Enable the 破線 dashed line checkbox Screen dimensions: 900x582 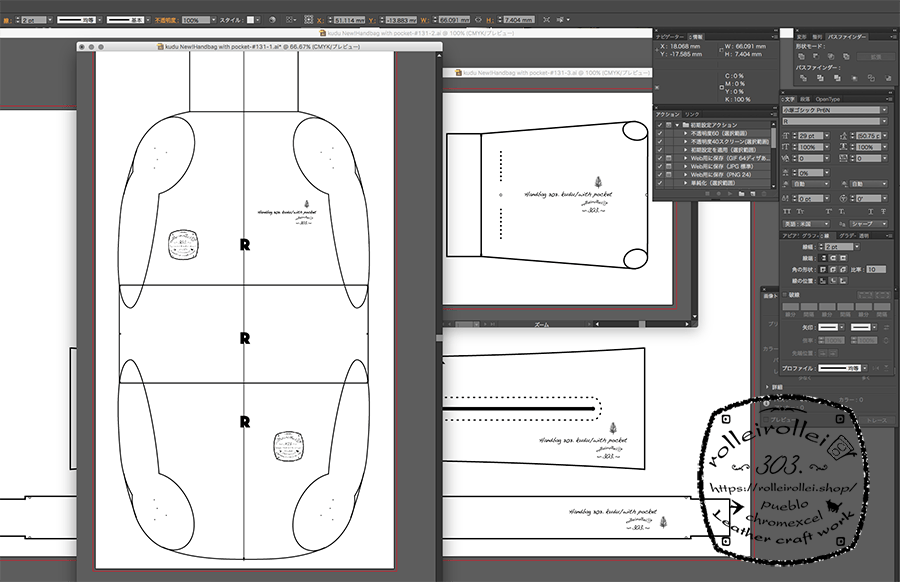[787, 295]
